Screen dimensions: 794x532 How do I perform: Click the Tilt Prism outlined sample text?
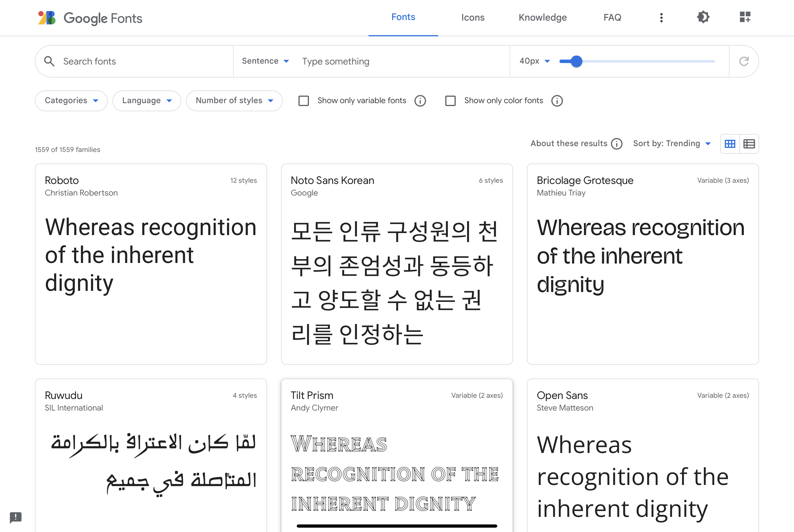click(x=395, y=474)
